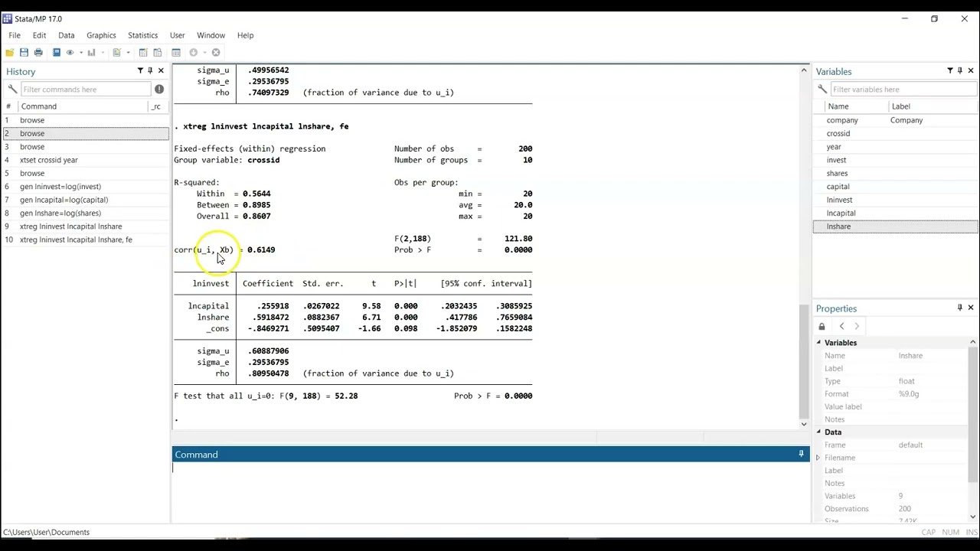Close the Variables panel
This screenshot has height=551, width=980.
click(971, 70)
